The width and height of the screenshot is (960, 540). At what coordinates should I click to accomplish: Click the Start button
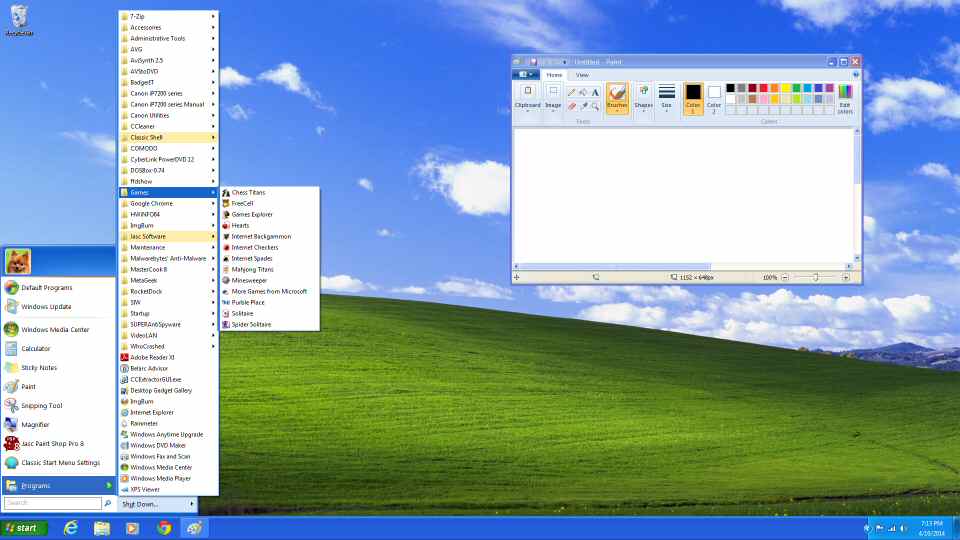pyautogui.click(x=24, y=528)
